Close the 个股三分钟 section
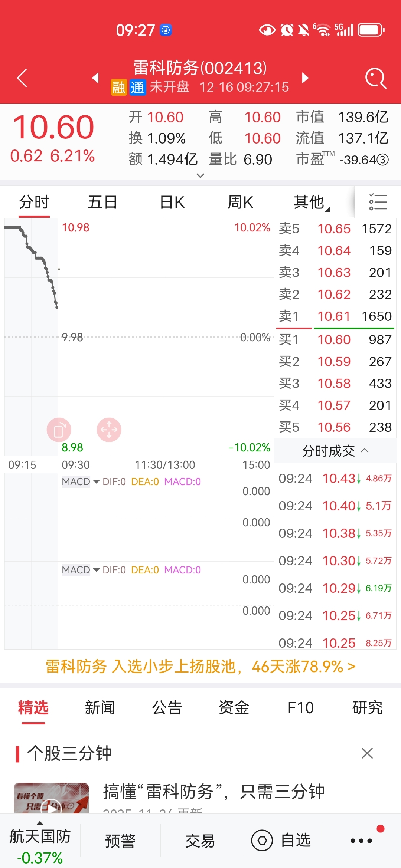401x868 pixels. [x=367, y=753]
